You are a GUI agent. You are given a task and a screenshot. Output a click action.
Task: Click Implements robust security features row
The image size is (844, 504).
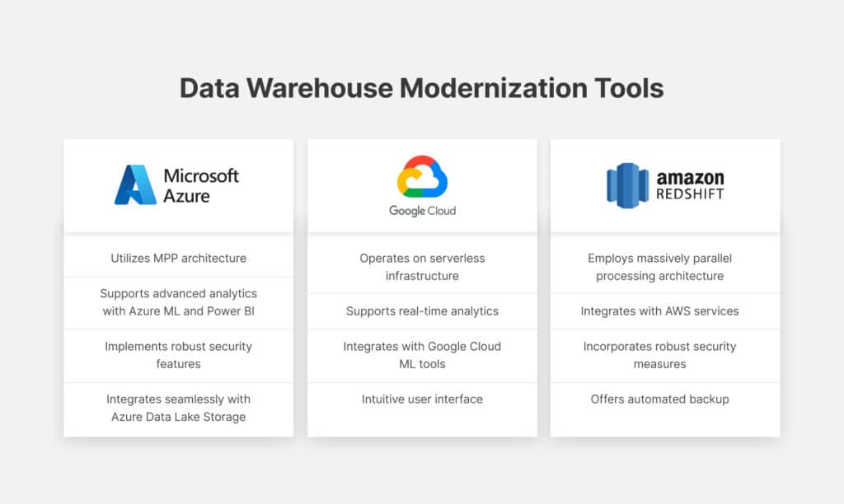coord(178,355)
